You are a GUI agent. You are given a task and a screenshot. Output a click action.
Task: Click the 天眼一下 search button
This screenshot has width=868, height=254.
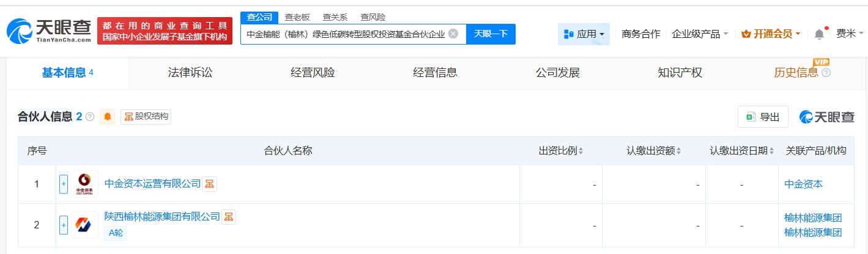491,34
